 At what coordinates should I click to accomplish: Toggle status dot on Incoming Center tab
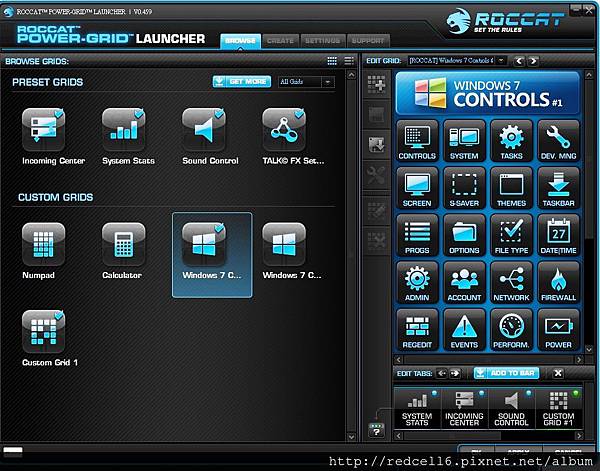pyautogui.click(x=481, y=393)
